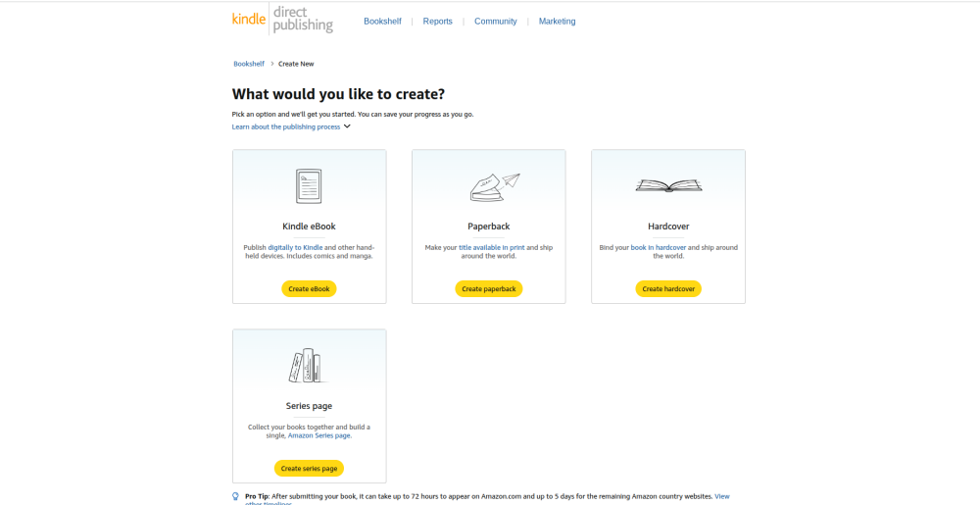
Task: Click the Kindle eBook e-reader icon
Action: (x=309, y=185)
